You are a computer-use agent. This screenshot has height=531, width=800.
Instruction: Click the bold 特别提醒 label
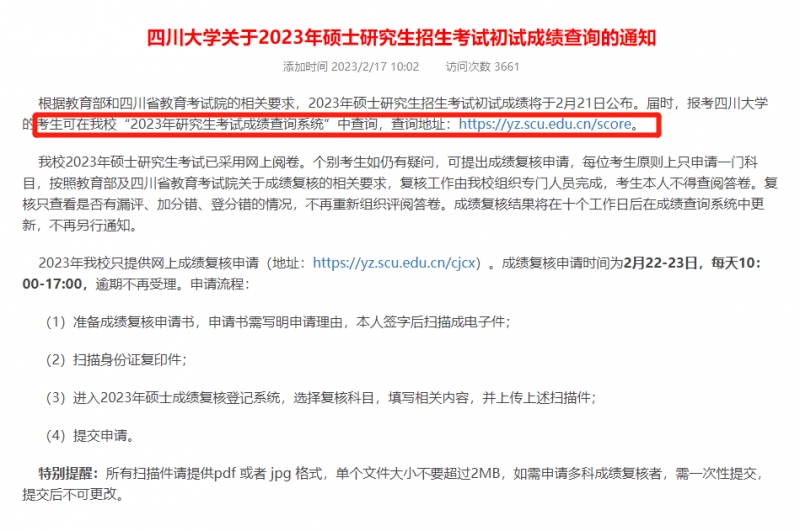[x=68, y=473]
